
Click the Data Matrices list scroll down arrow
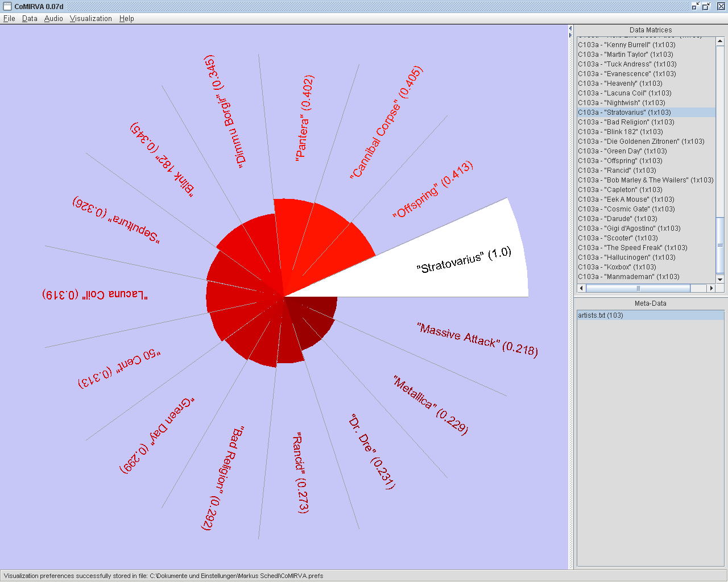(x=720, y=279)
